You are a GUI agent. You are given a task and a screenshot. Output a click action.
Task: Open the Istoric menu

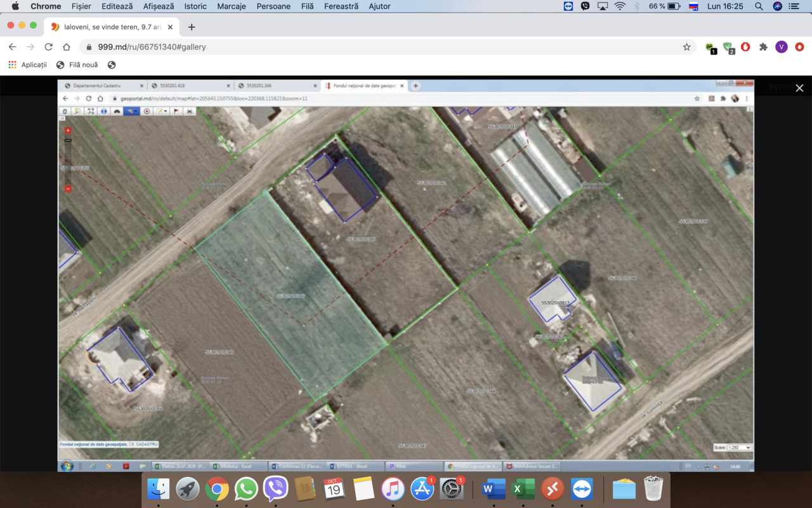click(x=195, y=6)
